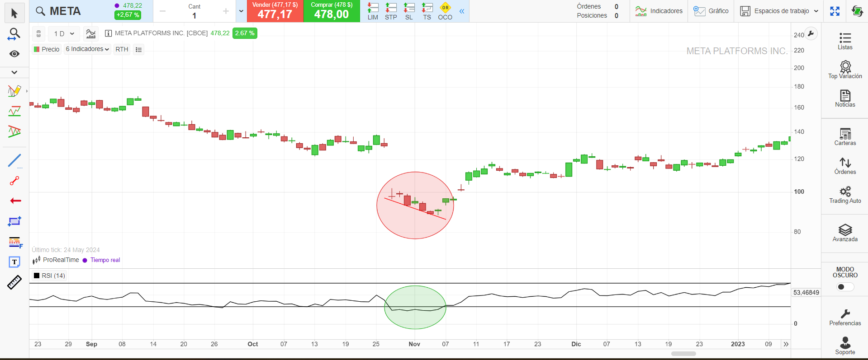Create an OCO order
The height and width of the screenshot is (360, 868).
(445, 11)
